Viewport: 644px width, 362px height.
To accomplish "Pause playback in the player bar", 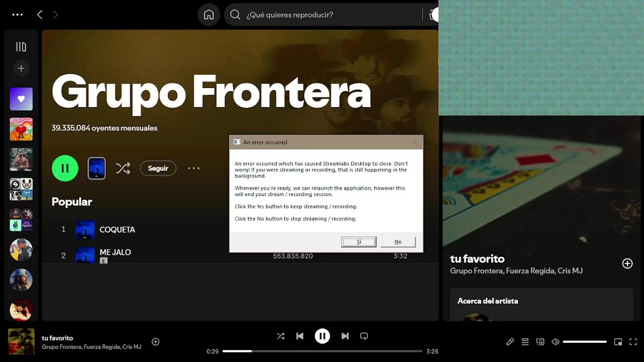I will point(323,336).
